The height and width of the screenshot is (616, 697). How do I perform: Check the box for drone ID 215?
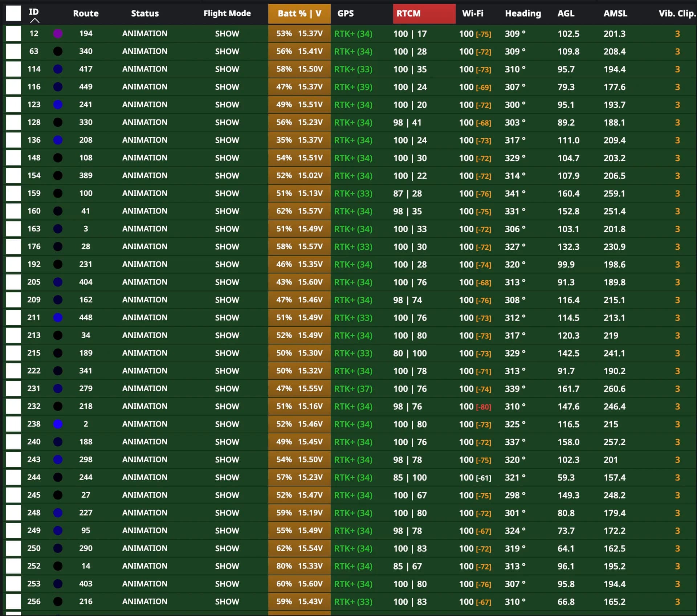point(13,353)
